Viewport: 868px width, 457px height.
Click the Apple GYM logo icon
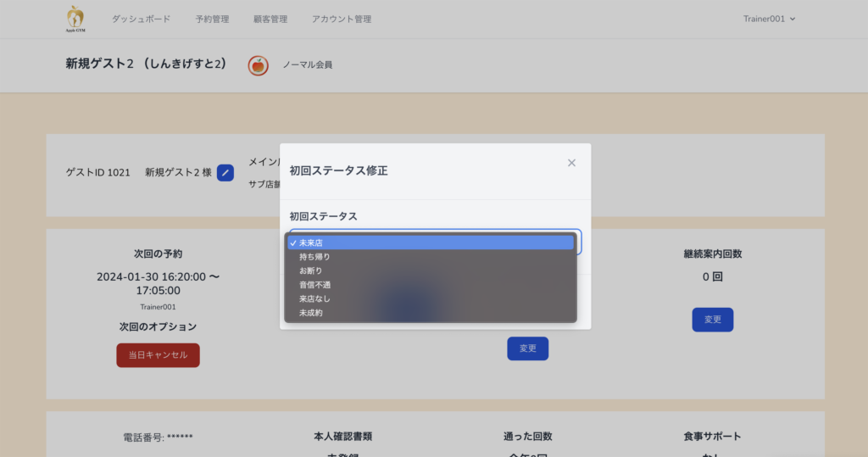[x=75, y=18]
